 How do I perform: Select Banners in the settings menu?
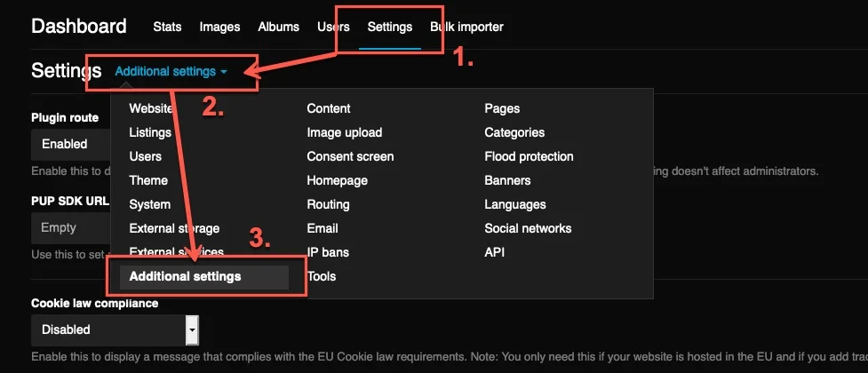[x=507, y=180]
